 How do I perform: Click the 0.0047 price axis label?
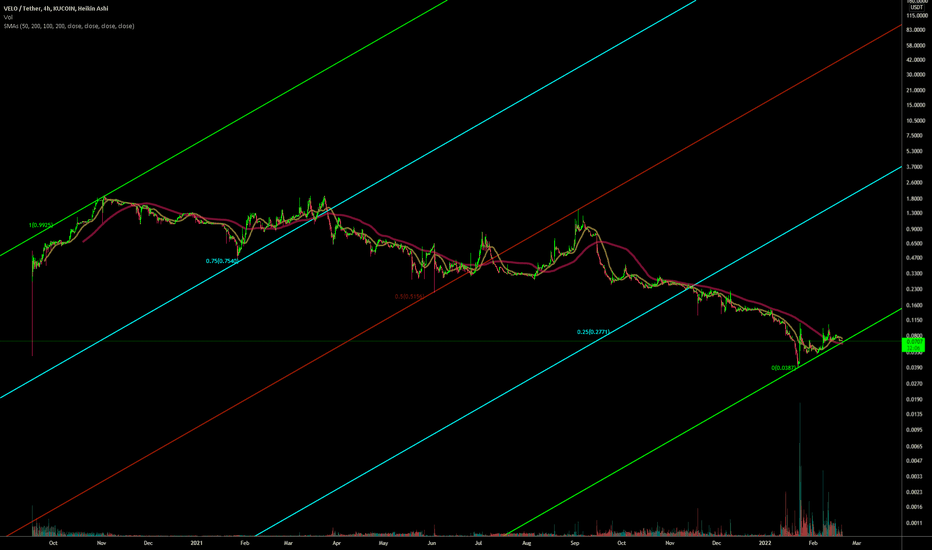(916, 461)
